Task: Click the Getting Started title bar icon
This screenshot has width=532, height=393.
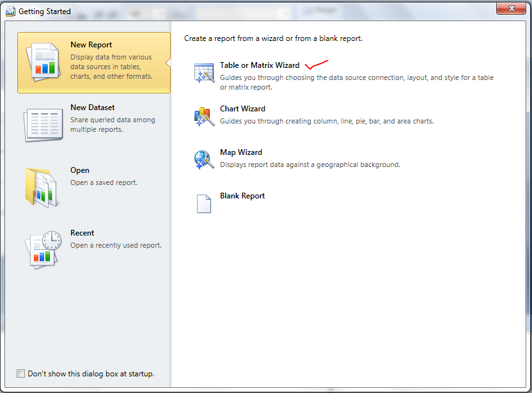Action: click(x=10, y=12)
